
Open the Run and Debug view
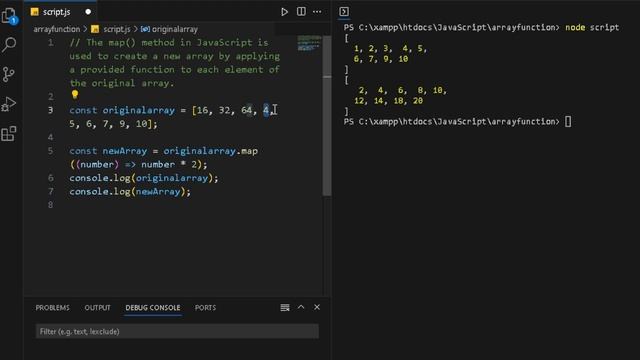(9, 104)
